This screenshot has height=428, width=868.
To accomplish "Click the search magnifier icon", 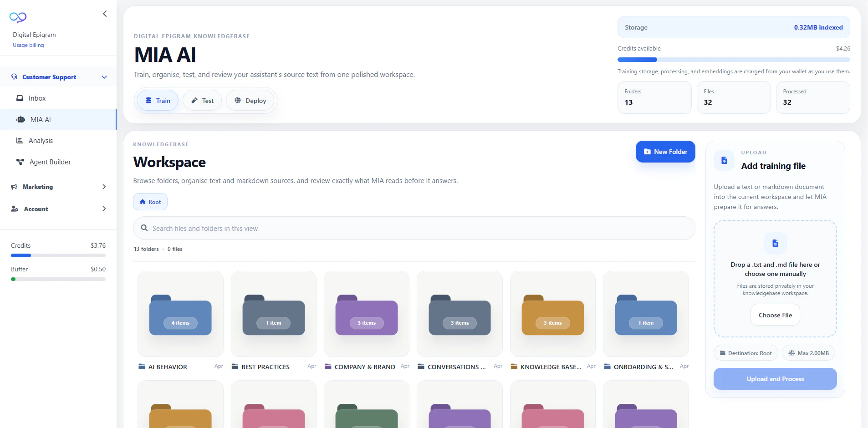I will [144, 228].
